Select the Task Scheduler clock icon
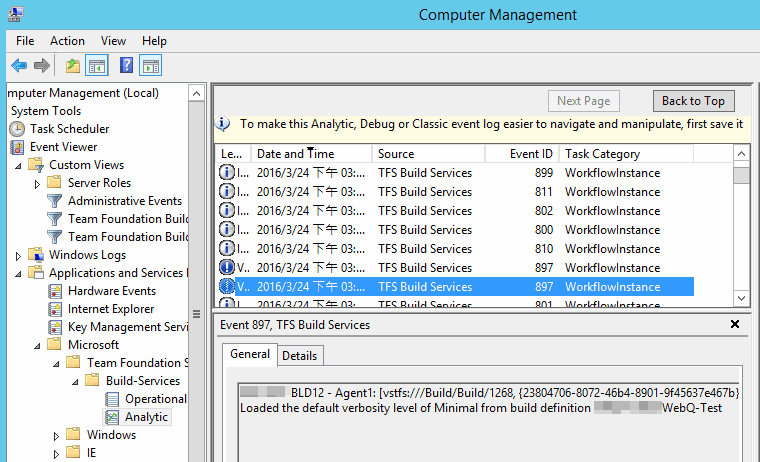The image size is (760, 462). point(18,129)
